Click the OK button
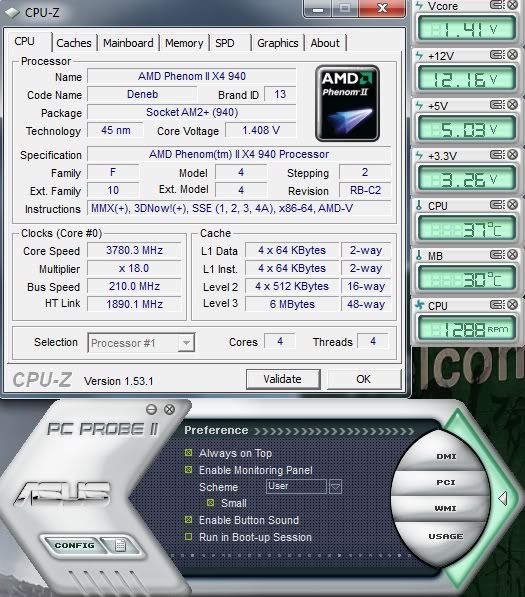 [364, 379]
